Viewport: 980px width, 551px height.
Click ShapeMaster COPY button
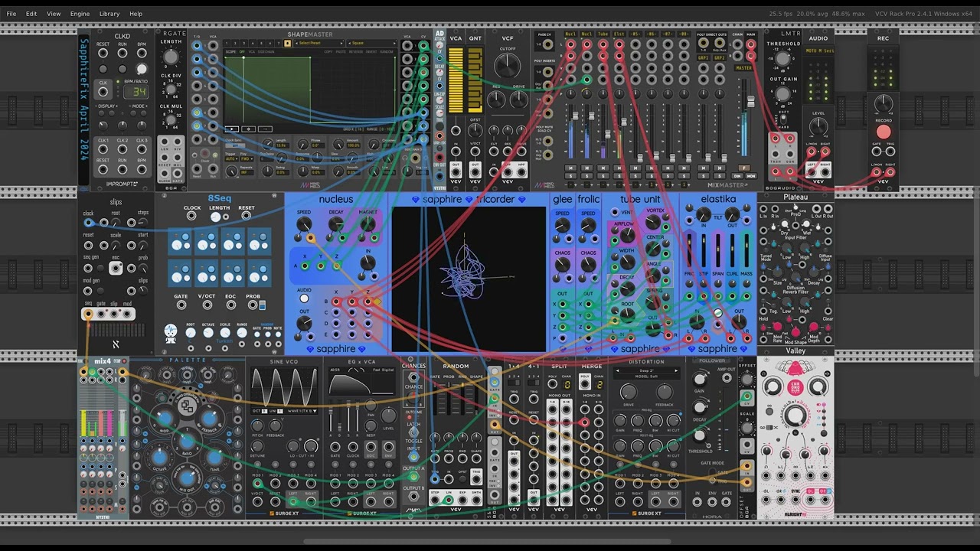(328, 52)
